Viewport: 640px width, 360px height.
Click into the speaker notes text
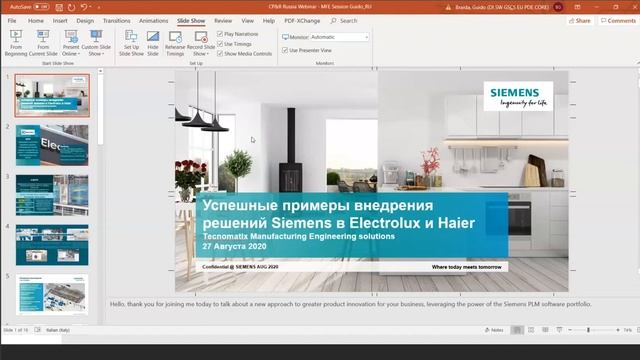click(x=350, y=304)
